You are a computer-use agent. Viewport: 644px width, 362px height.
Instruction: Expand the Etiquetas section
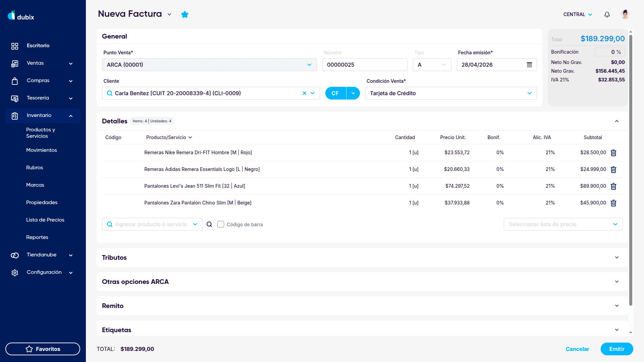point(617,330)
